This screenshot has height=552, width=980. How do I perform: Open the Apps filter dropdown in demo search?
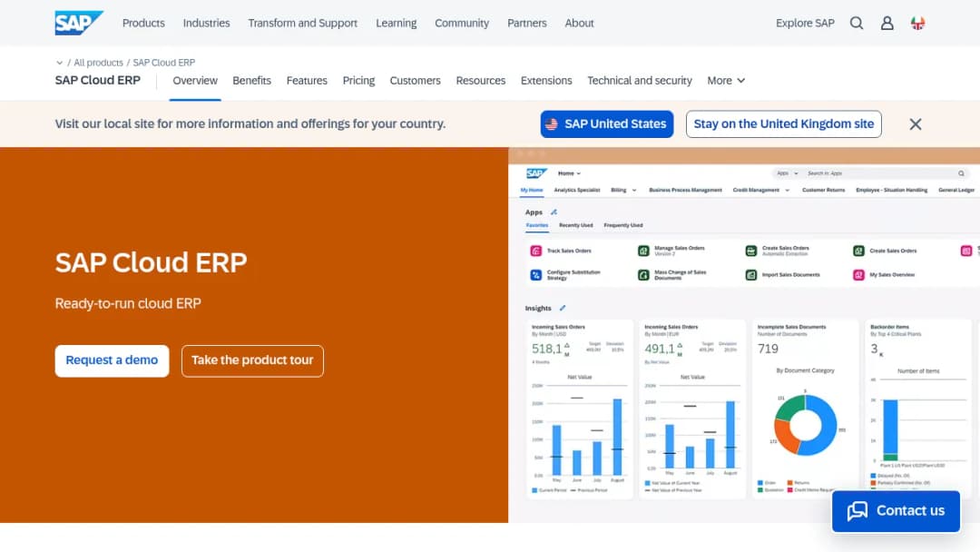(788, 173)
